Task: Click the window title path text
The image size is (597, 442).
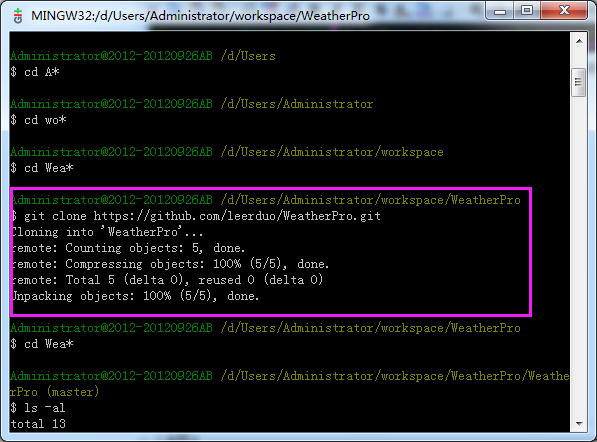Action: [x=200, y=16]
